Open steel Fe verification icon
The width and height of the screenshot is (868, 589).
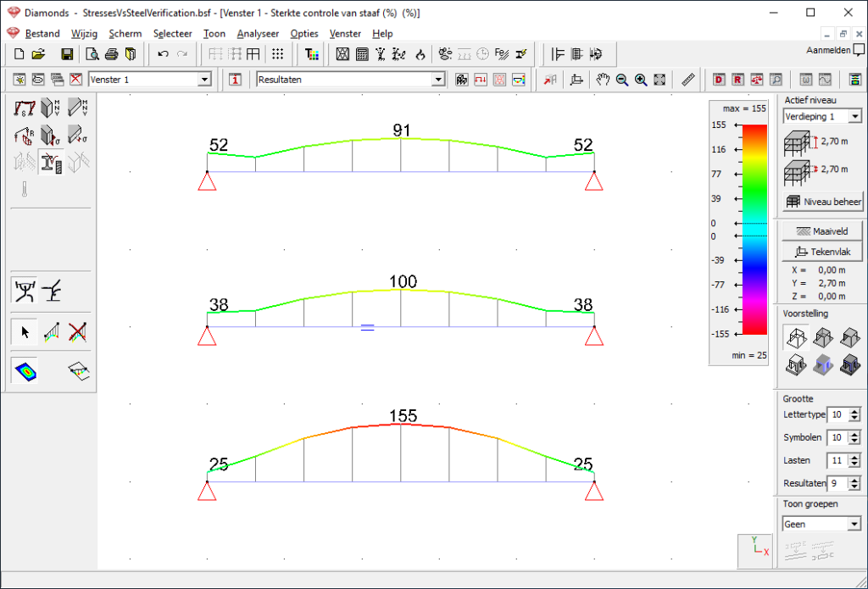click(x=502, y=54)
